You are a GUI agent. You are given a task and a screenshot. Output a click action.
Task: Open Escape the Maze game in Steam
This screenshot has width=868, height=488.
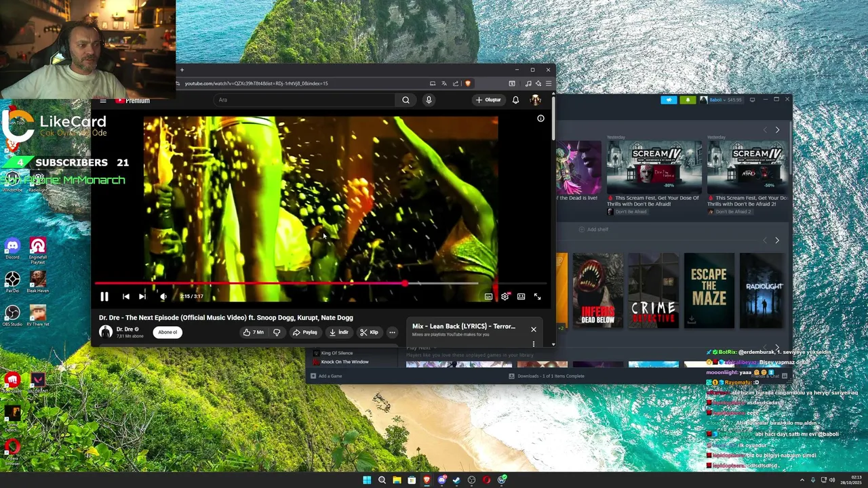point(709,291)
